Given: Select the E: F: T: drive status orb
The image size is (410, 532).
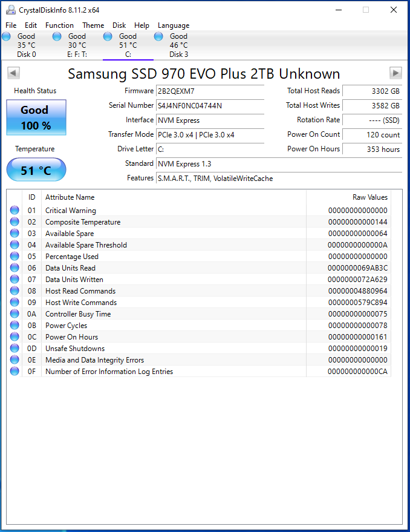Looking at the screenshot, I should coord(57,36).
